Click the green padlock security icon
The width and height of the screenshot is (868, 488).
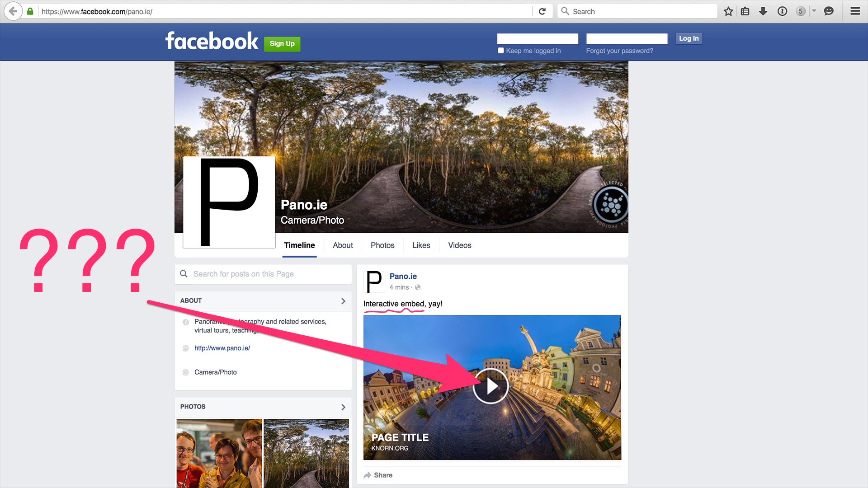click(x=30, y=11)
